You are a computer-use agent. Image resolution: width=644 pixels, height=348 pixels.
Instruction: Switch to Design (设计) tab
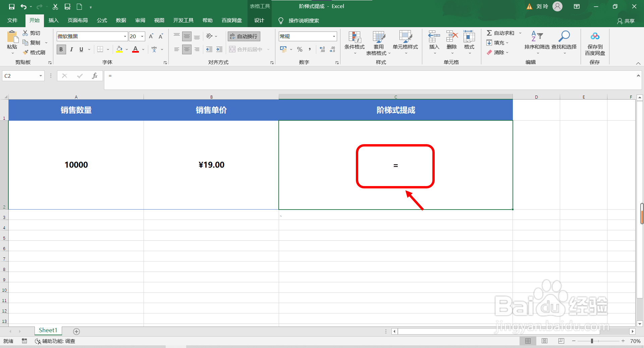tap(259, 20)
